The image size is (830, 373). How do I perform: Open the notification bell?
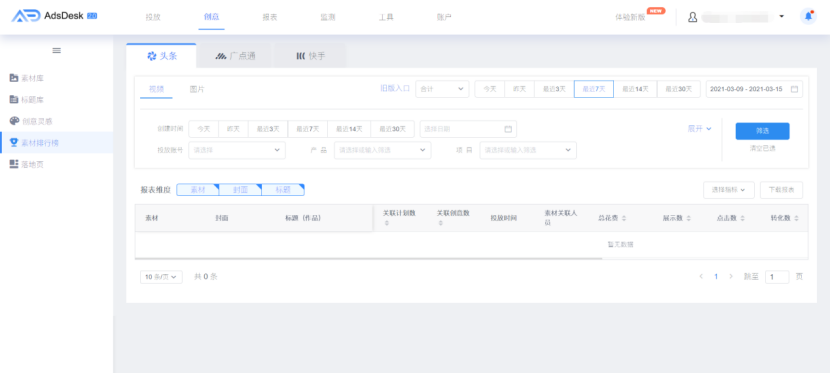click(x=808, y=16)
